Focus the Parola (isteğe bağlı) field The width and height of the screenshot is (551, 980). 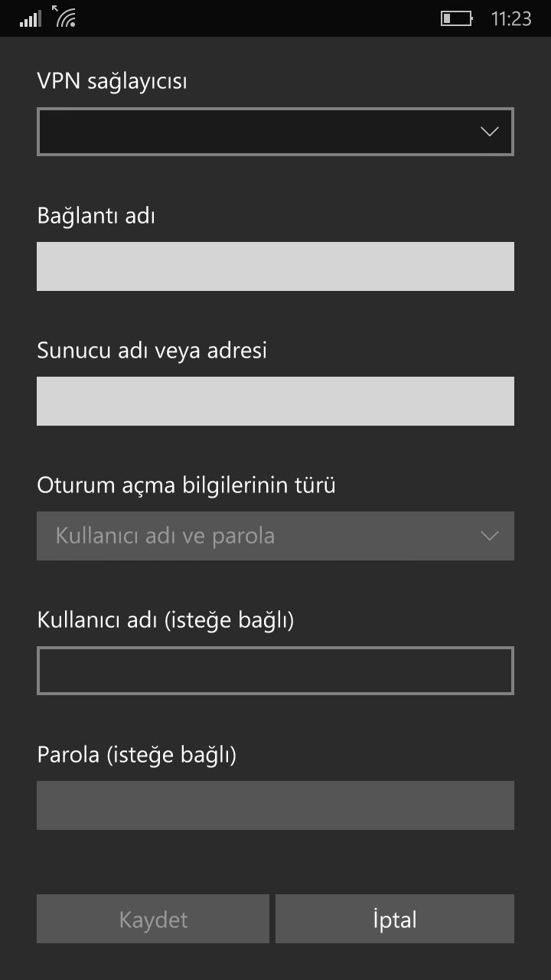click(x=275, y=805)
